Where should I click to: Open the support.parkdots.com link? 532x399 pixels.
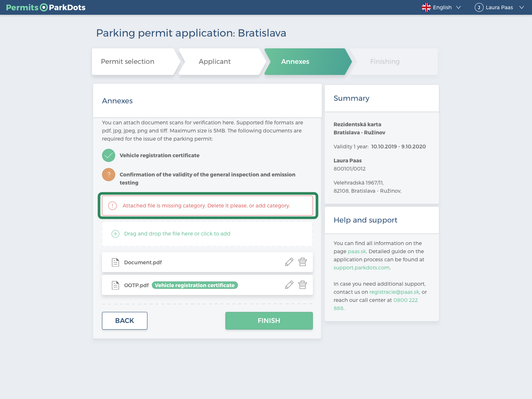point(362,268)
